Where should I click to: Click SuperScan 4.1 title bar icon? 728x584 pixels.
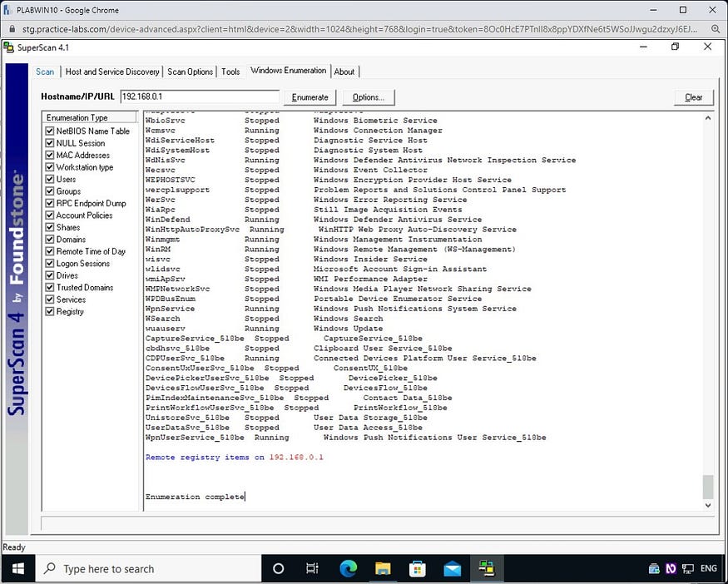(x=8, y=47)
